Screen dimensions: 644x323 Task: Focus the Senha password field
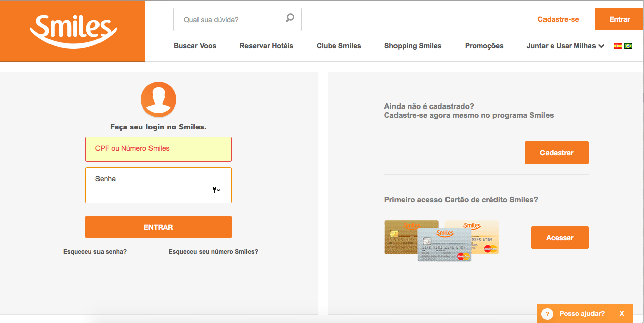159,185
